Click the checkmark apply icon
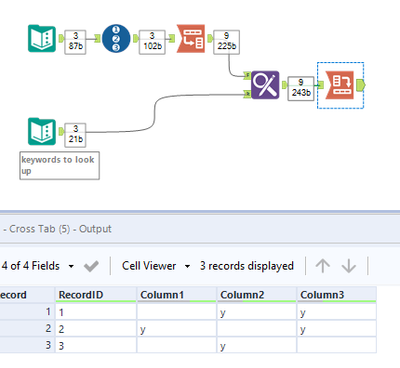 coord(91,266)
